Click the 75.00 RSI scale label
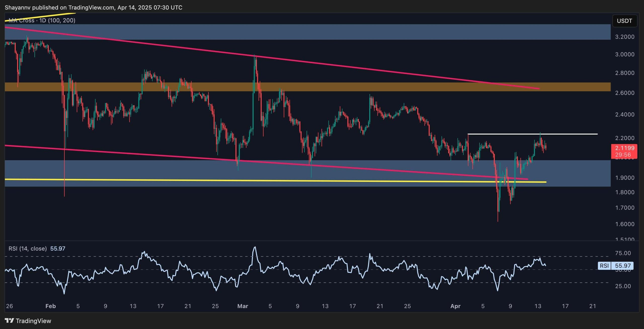 (623, 253)
